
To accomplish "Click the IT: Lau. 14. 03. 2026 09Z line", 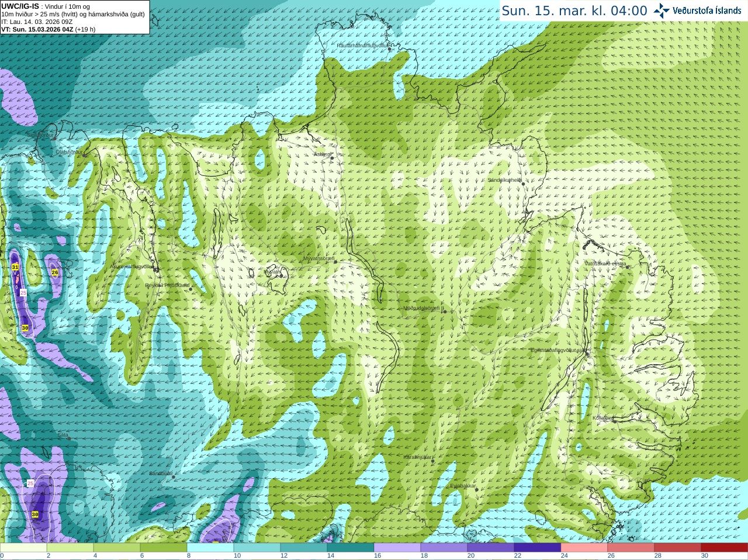I will [37, 22].
